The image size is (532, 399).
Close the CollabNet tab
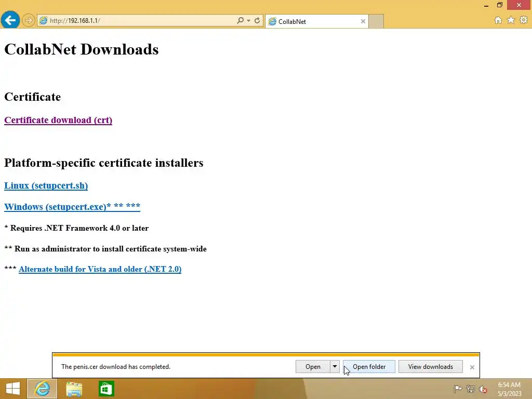click(x=363, y=21)
